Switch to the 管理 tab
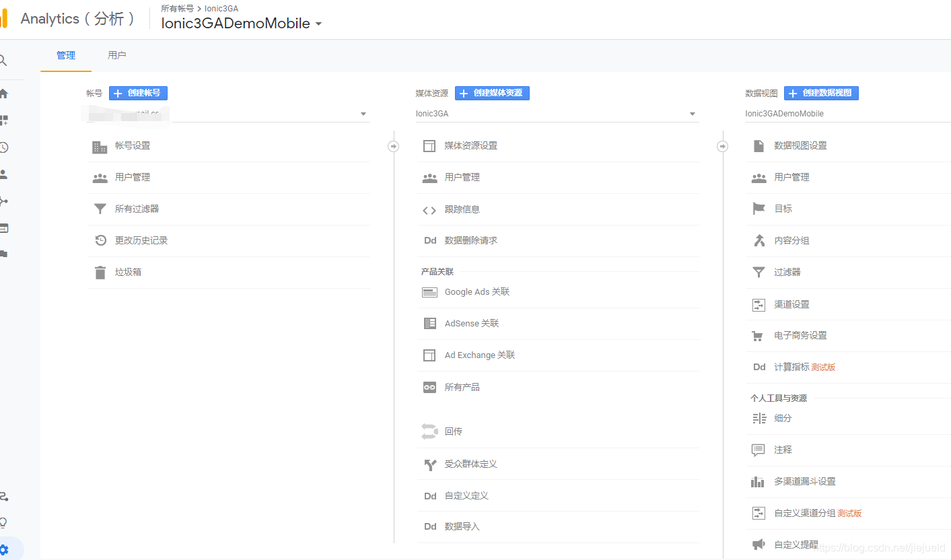The image size is (951, 560). (66, 55)
